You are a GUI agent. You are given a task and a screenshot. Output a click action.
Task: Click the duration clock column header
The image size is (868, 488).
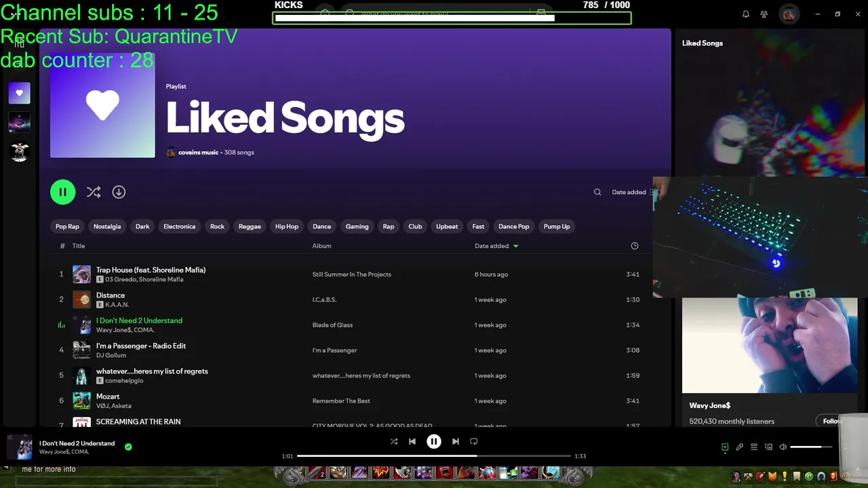(x=635, y=246)
